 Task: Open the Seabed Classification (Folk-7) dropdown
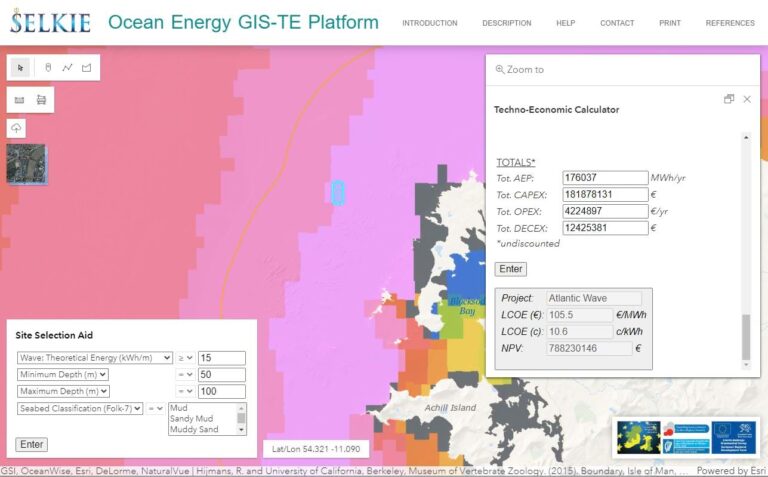point(80,408)
